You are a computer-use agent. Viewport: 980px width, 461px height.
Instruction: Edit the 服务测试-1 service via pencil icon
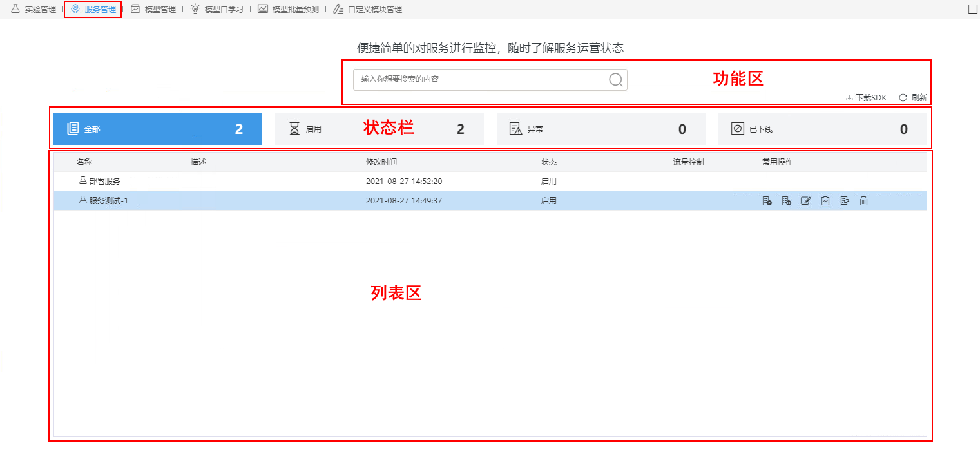click(805, 201)
